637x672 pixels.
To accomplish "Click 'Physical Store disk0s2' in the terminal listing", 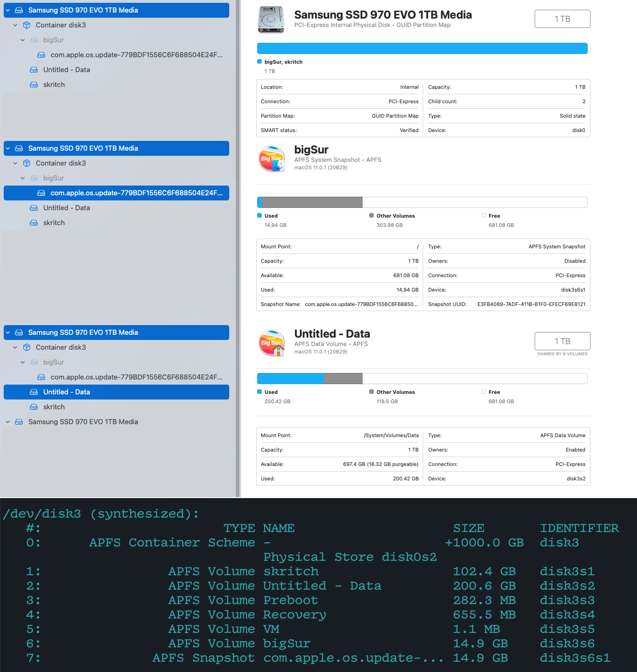I will (x=350, y=557).
